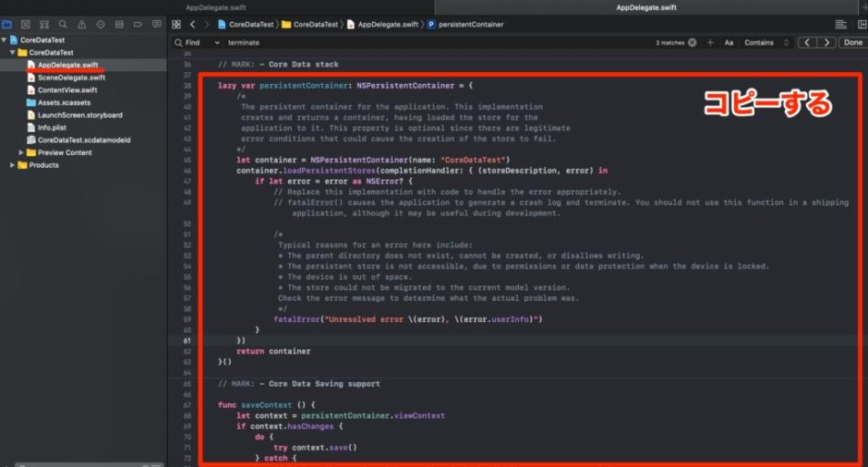Collapse the root CoreDataTest project

pyautogui.click(x=5, y=40)
